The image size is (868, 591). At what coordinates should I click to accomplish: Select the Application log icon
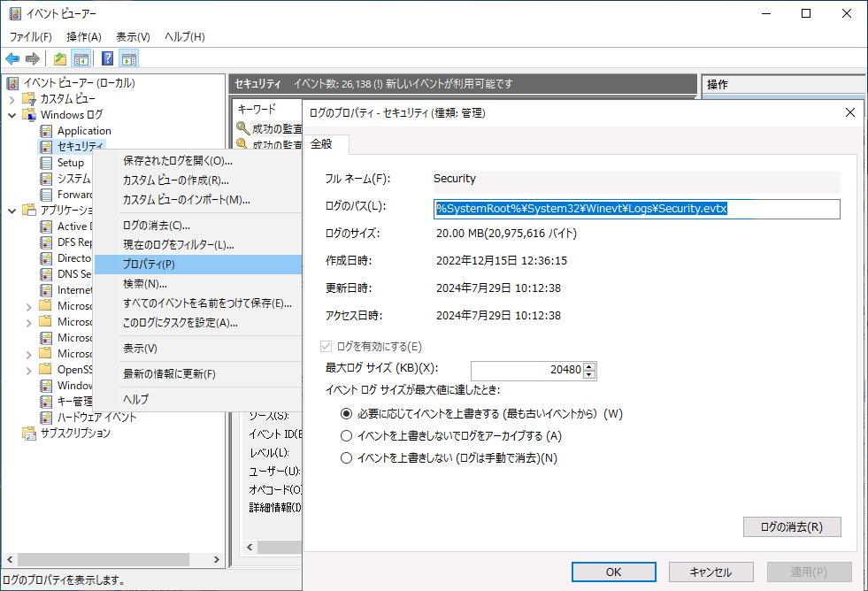(x=46, y=130)
